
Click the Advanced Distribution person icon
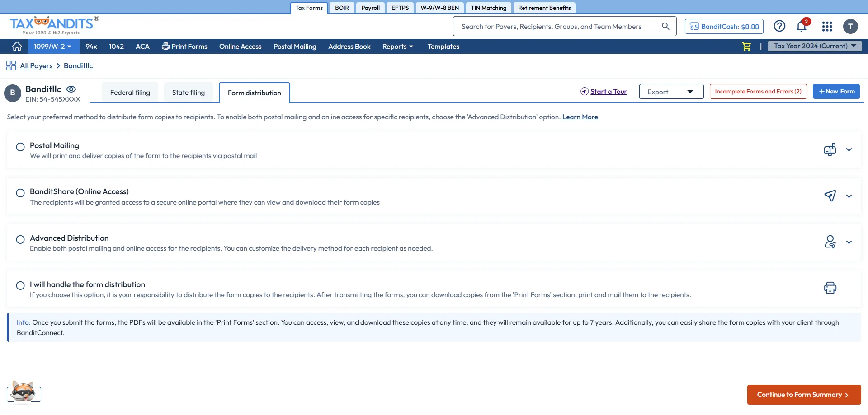830,242
